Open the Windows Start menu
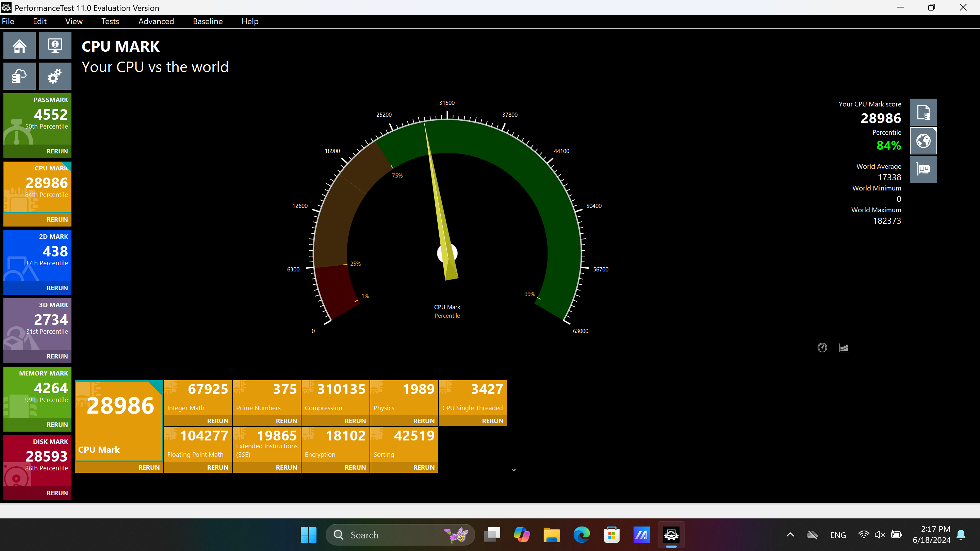The image size is (980, 551). 308,535
